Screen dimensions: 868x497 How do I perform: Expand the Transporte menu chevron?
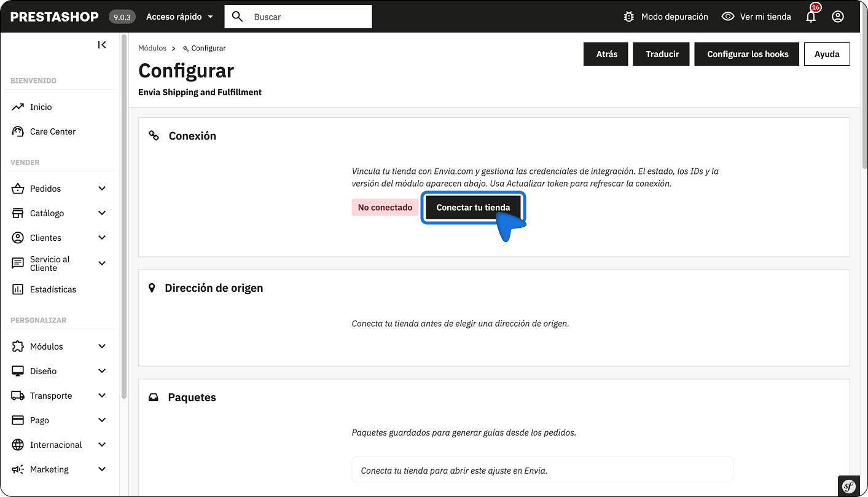(x=102, y=396)
